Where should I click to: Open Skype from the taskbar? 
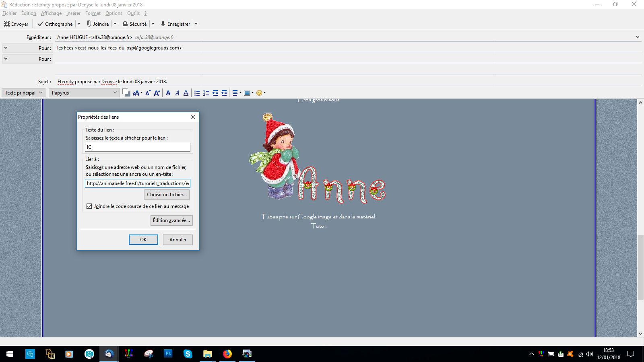coord(188,354)
